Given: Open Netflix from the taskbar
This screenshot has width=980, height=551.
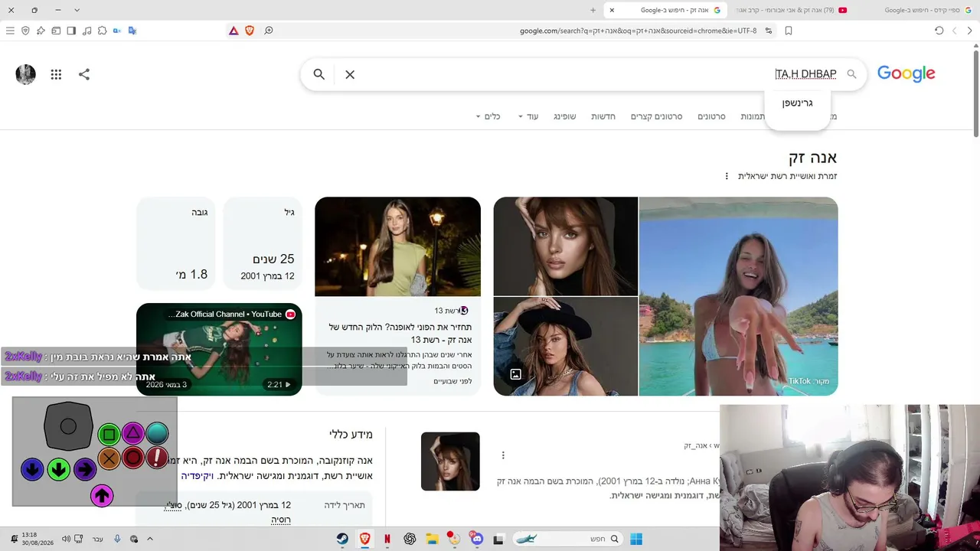Looking at the screenshot, I should (387, 539).
